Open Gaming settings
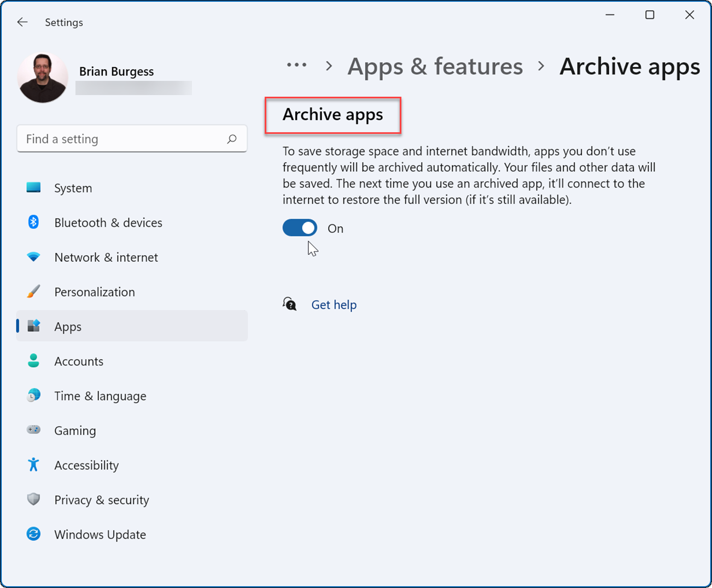 (x=75, y=431)
